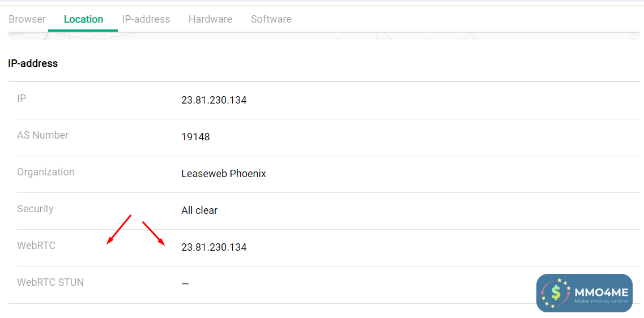This screenshot has height=318, width=644.
Task: Select the IP row value 23.81.230.134
Action: (x=214, y=100)
